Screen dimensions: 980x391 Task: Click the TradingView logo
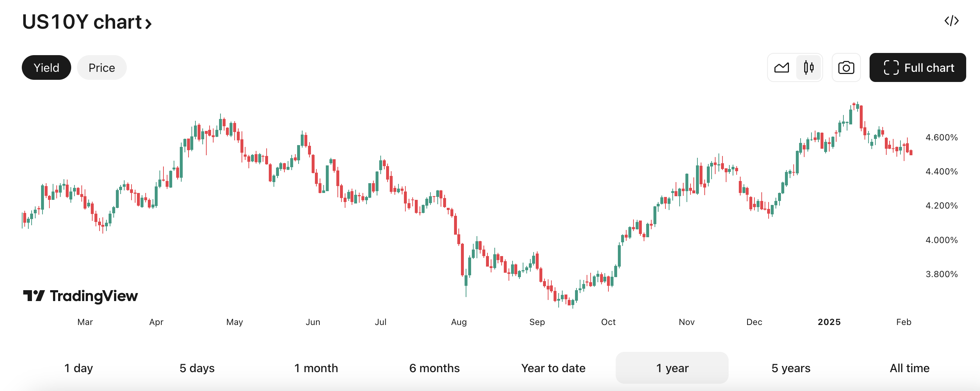click(x=80, y=295)
